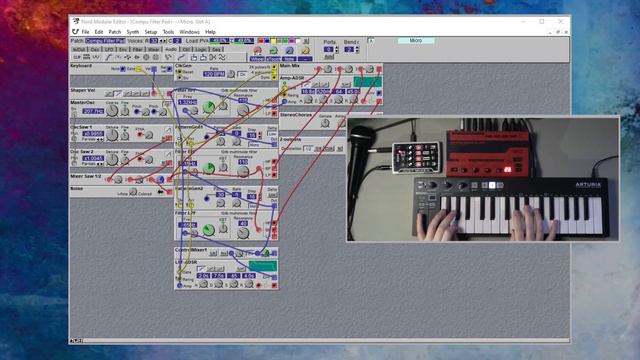Image resolution: width=640 pixels, height=360 pixels.
Task: Click the MasterOsc Fine knob
Action: (x=124, y=111)
